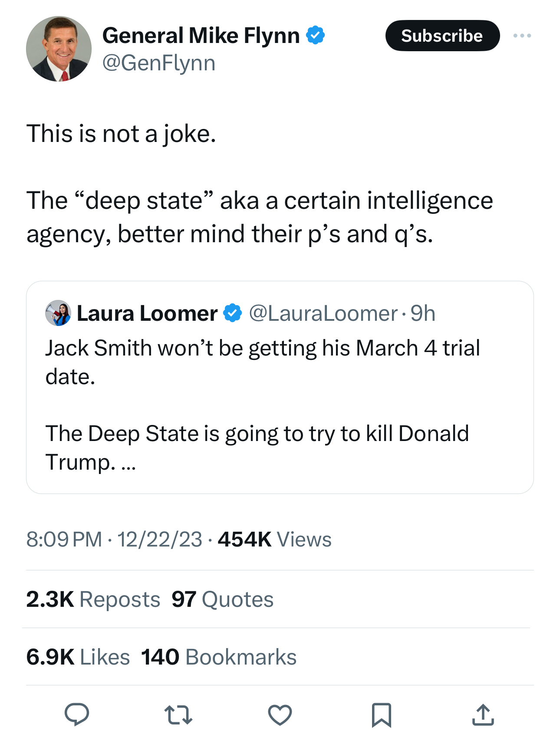The width and height of the screenshot is (560, 734).
Task: Expand the truncated quoted post ellipsis
Action: [128, 463]
